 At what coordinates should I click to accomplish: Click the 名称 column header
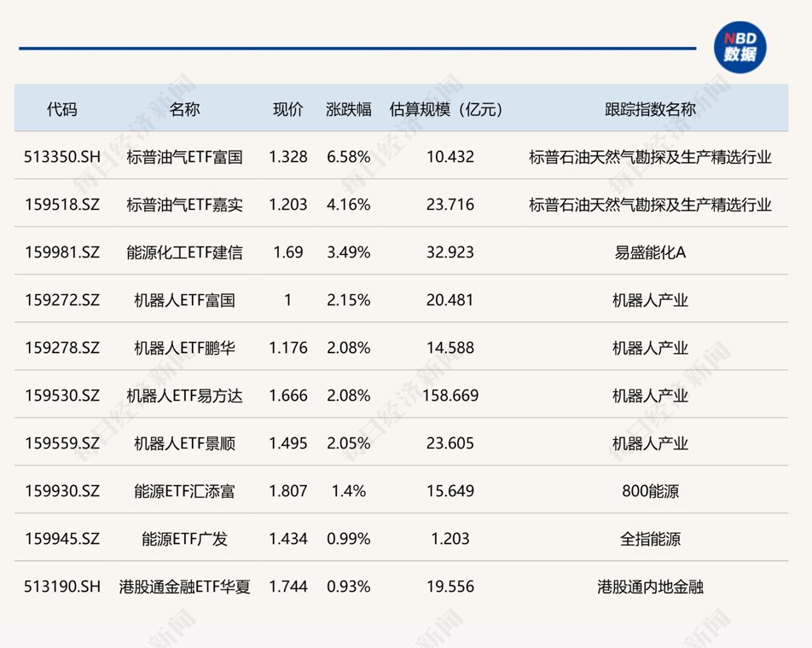tap(184, 109)
